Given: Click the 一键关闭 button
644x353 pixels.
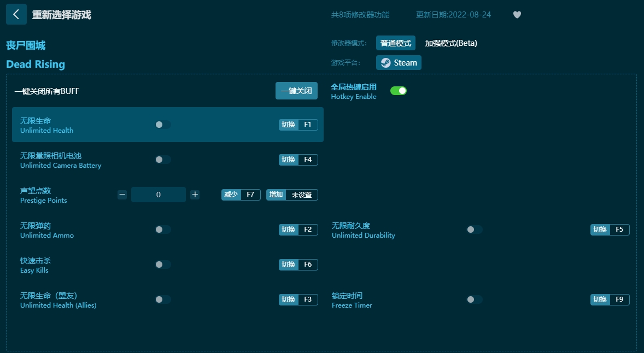Looking at the screenshot, I should tap(296, 91).
